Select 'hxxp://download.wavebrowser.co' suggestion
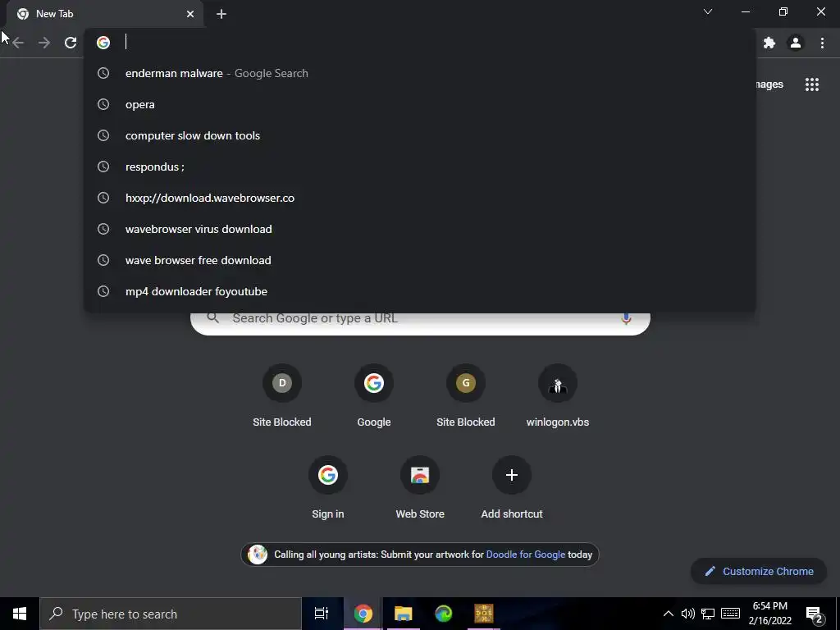This screenshot has width=840, height=630. pyautogui.click(x=420, y=198)
